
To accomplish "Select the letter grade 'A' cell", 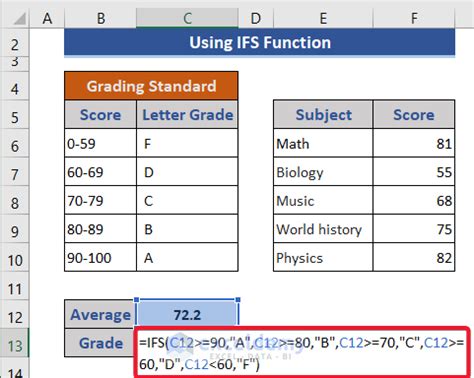I will click(x=187, y=258).
